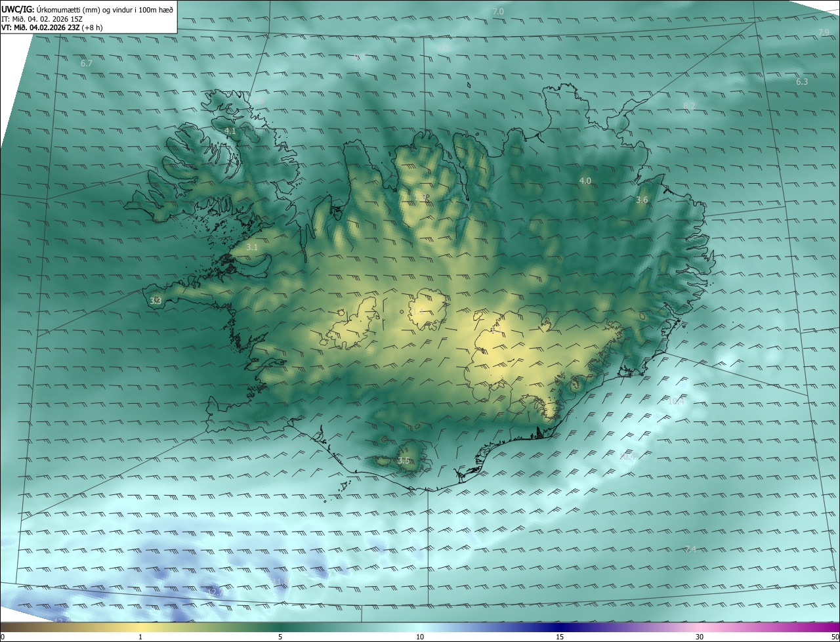Click the "10" tick label on the color scale
Image resolution: width=840 pixels, height=642 pixels.
coord(420,637)
